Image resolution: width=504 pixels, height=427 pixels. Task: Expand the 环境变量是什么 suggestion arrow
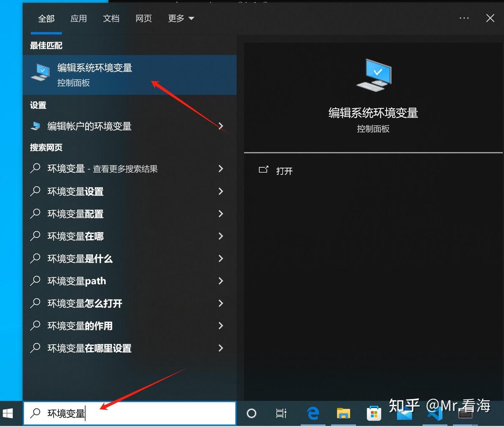coord(221,258)
